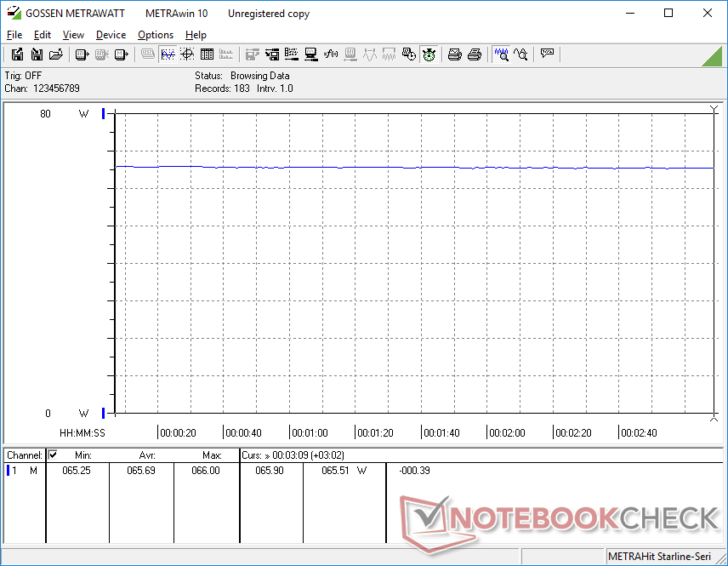Image resolution: width=728 pixels, height=566 pixels.
Task: Toggle the Channel header checkbox
Action: pyautogui.click(x=53, y=455)
